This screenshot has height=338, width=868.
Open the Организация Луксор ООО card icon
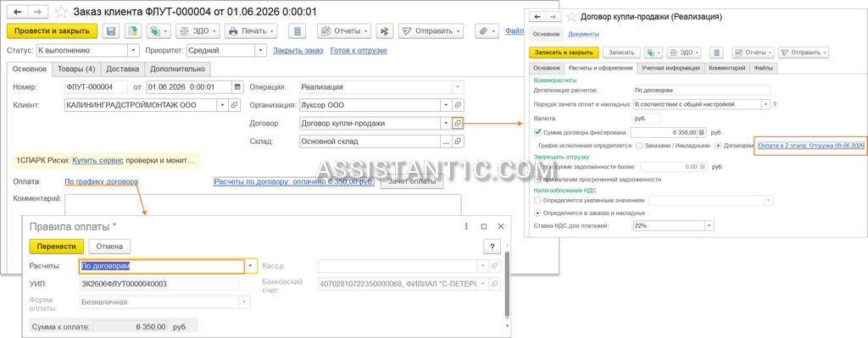(x=458, y=104)
